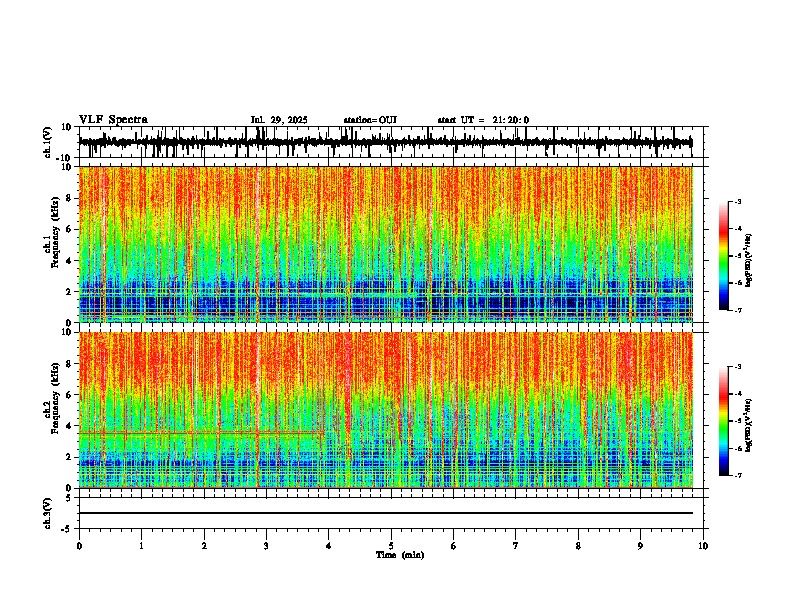This screenshot has height=612, width=792.
Task: Click the "VLF Spectra" plot title
Action: 113,120
